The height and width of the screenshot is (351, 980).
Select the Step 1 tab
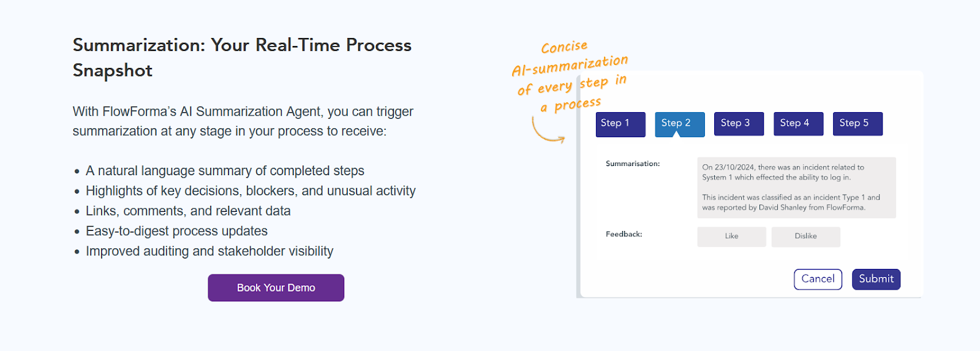pyautogui.click(x=620, y=124)
